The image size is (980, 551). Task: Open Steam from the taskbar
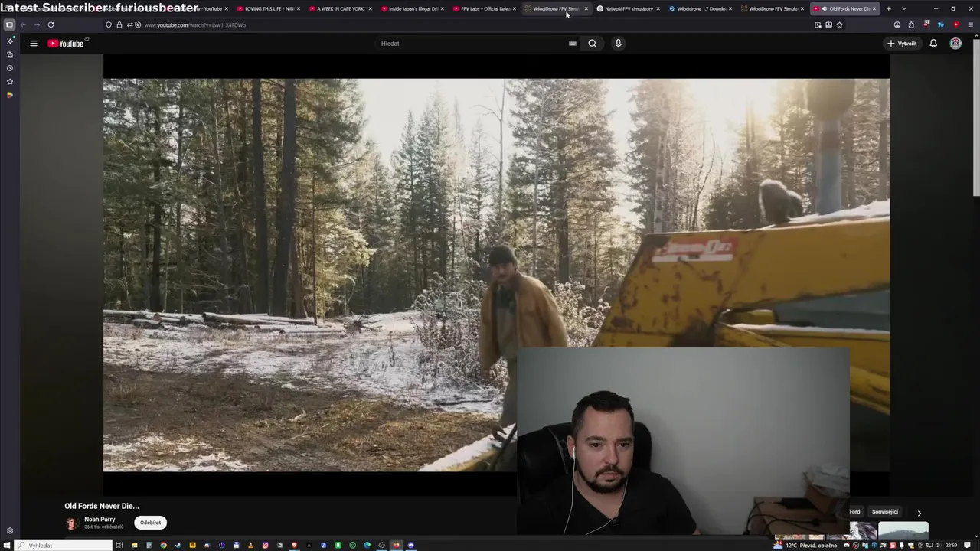point(178,545)
